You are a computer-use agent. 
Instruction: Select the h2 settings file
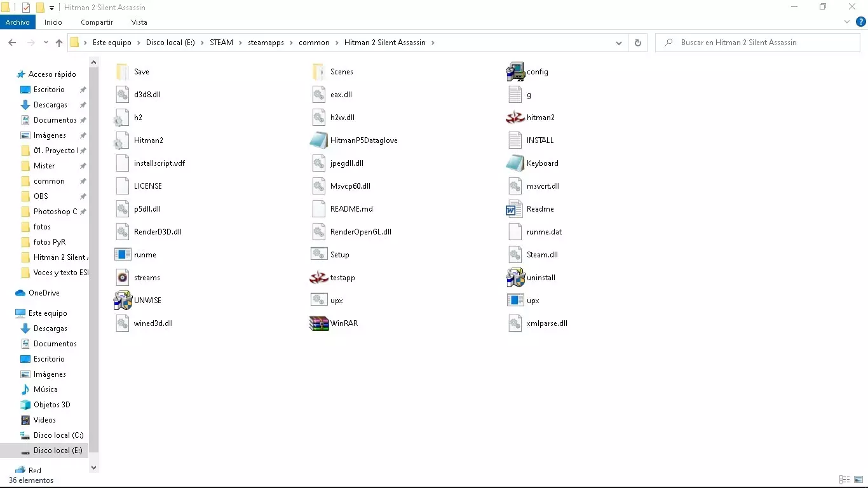pyautogui.click(x=128, y=118)
